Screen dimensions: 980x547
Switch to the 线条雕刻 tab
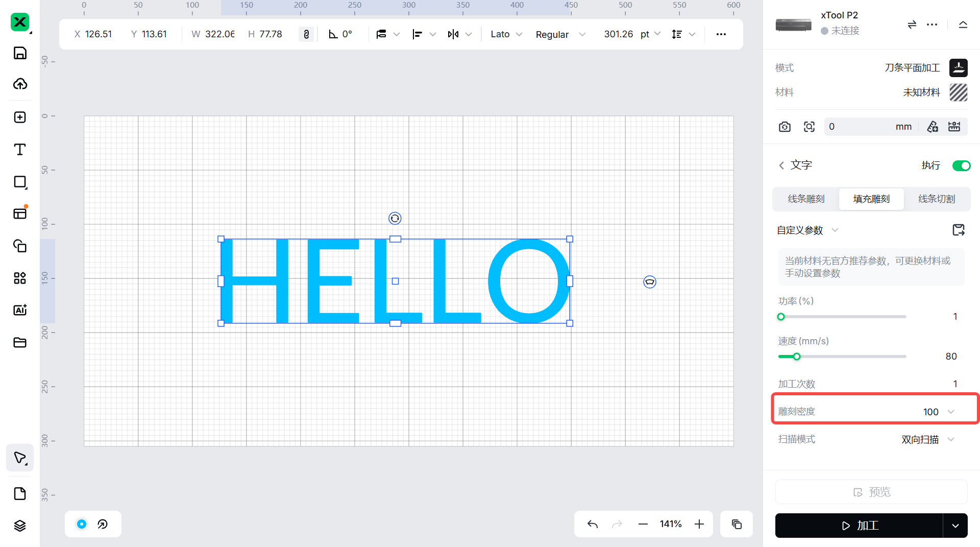806,199
